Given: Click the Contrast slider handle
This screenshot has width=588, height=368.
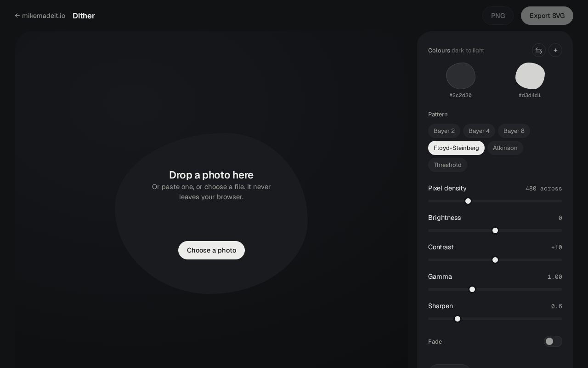Looking at the screenshot, I should [x=495, y=260].
